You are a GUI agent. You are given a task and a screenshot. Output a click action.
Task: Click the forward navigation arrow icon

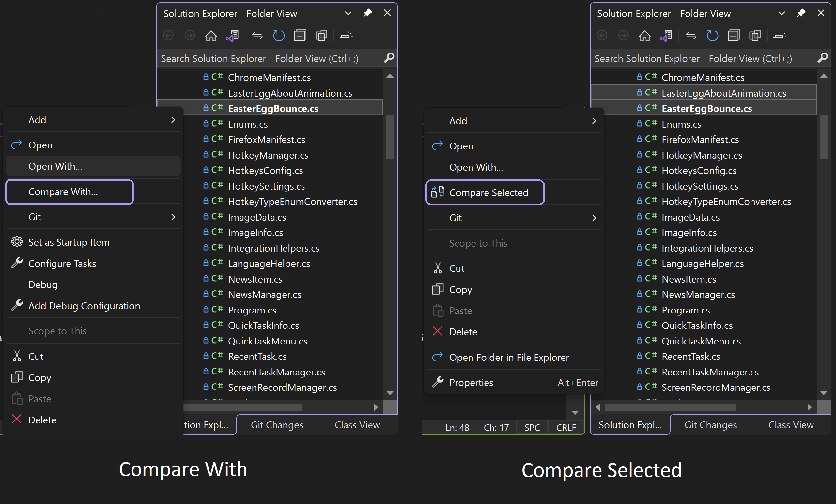point(189,38)
